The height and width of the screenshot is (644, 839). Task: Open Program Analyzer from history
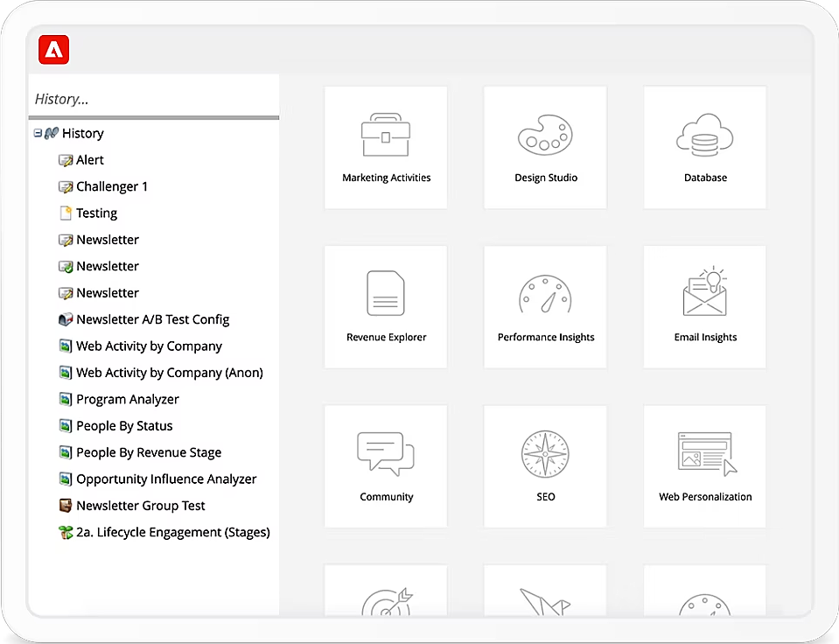(x=128, y=399)
